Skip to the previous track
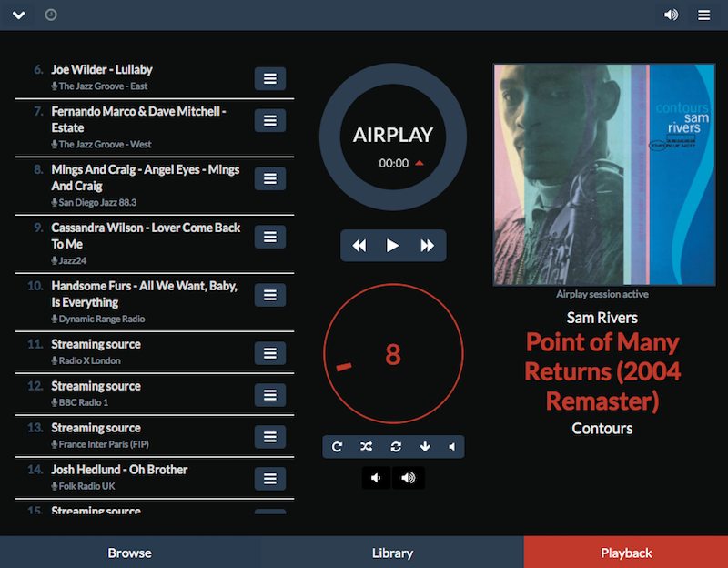 [x=359, y=245]
